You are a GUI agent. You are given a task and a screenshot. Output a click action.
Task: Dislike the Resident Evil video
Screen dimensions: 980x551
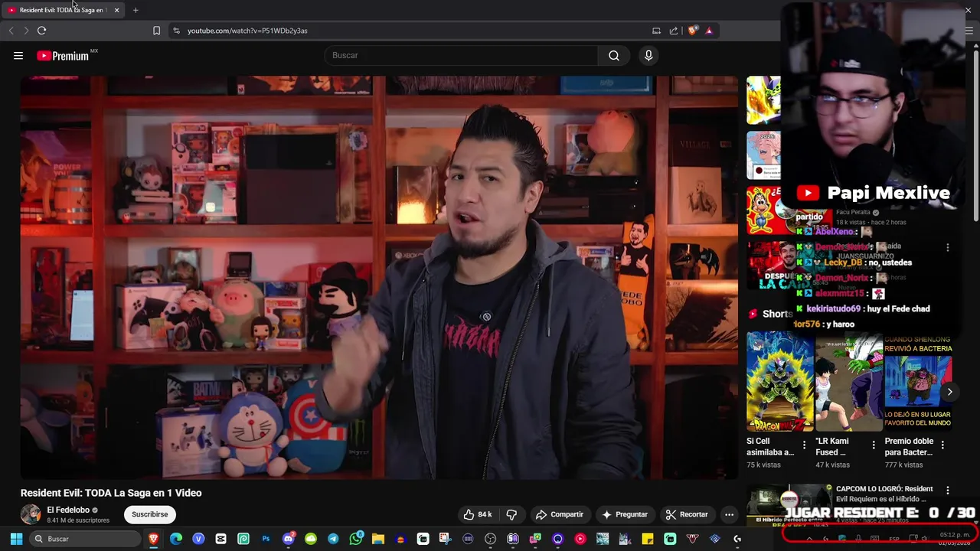click(511, 514)
